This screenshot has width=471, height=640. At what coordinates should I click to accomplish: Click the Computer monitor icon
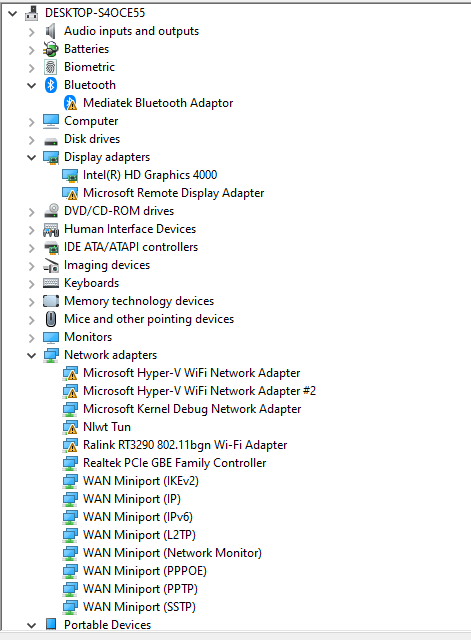tap(51, 121)
